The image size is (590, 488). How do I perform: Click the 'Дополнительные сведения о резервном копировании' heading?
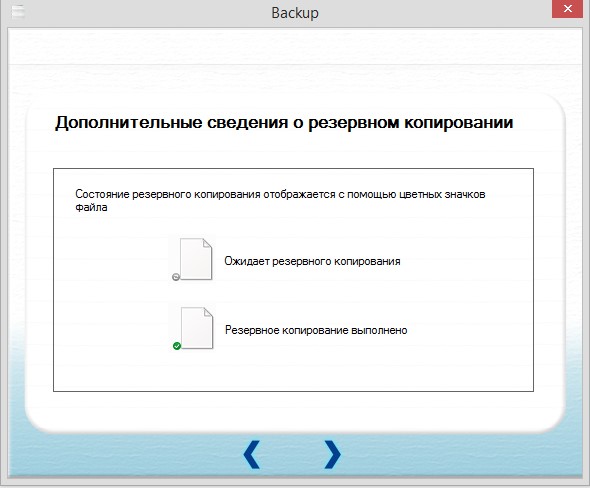tap(284, 123)
